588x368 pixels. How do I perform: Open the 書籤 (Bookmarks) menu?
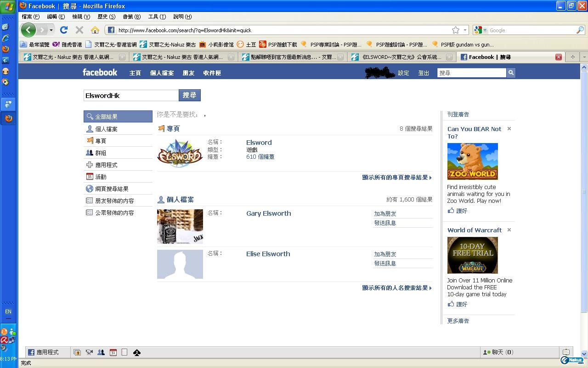coord(131,17)
